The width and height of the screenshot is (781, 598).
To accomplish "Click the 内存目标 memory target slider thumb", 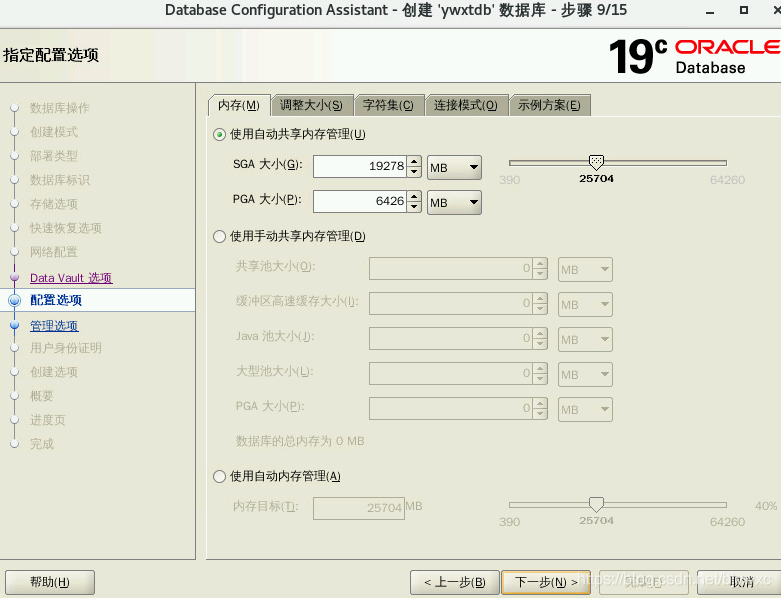I will click(x=596, y=504).
